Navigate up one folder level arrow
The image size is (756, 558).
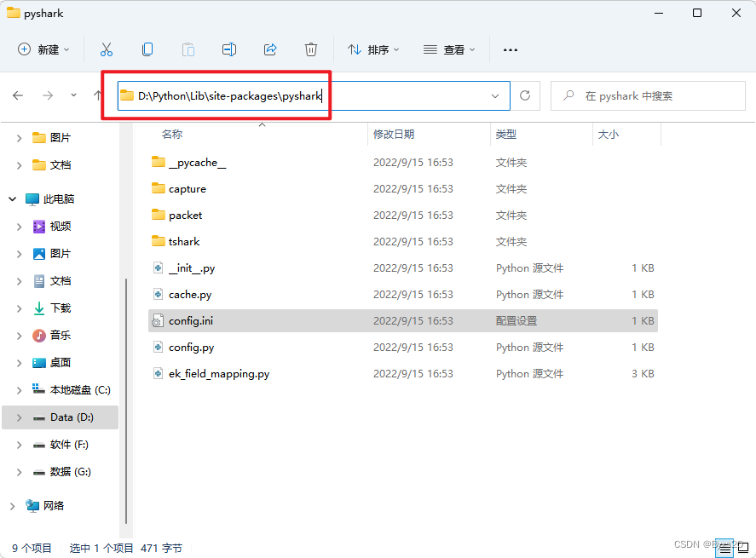point(97,95)
